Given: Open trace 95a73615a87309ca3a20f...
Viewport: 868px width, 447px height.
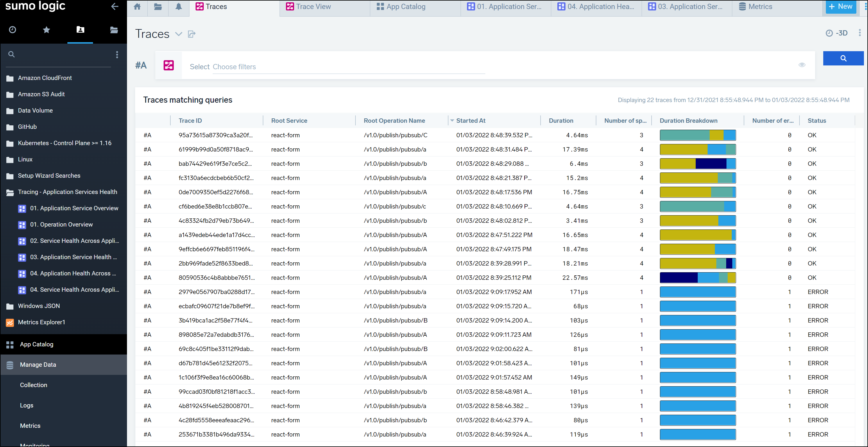Looking at the screenshot, I should point(216,135).
